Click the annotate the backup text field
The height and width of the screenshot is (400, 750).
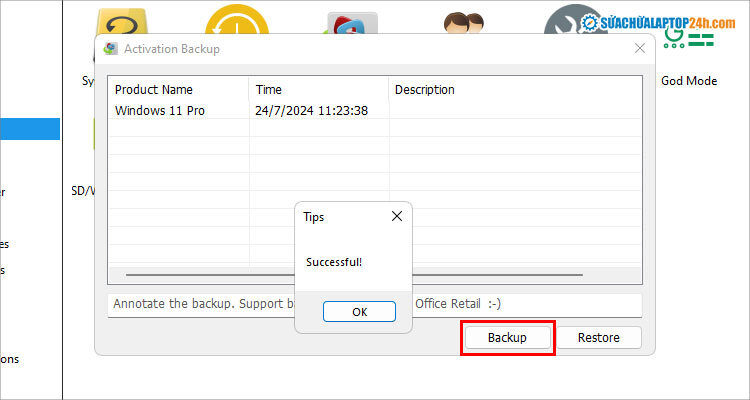(x=375, y=304)
